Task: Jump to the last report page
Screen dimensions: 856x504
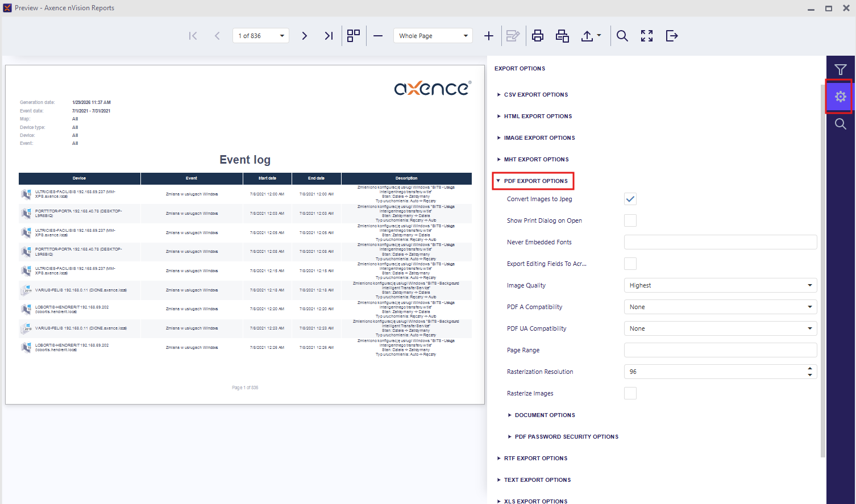Action: [329, 36]
